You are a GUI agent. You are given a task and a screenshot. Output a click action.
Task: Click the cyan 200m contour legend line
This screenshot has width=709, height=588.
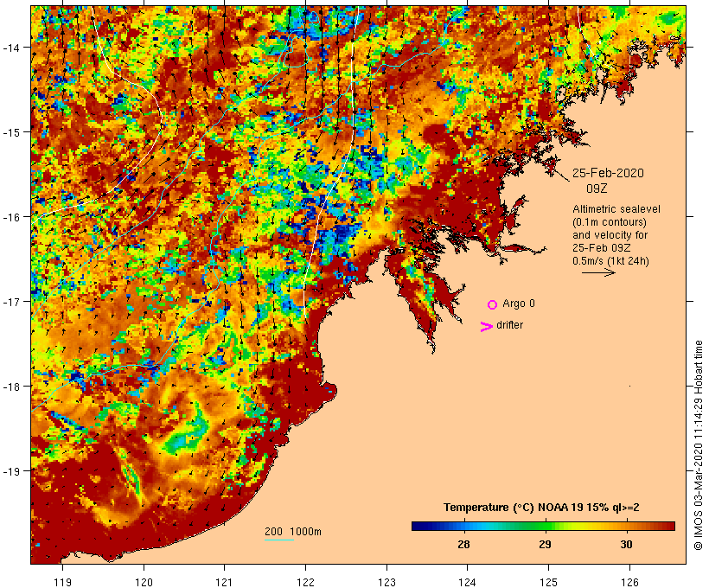click(279, 540)
